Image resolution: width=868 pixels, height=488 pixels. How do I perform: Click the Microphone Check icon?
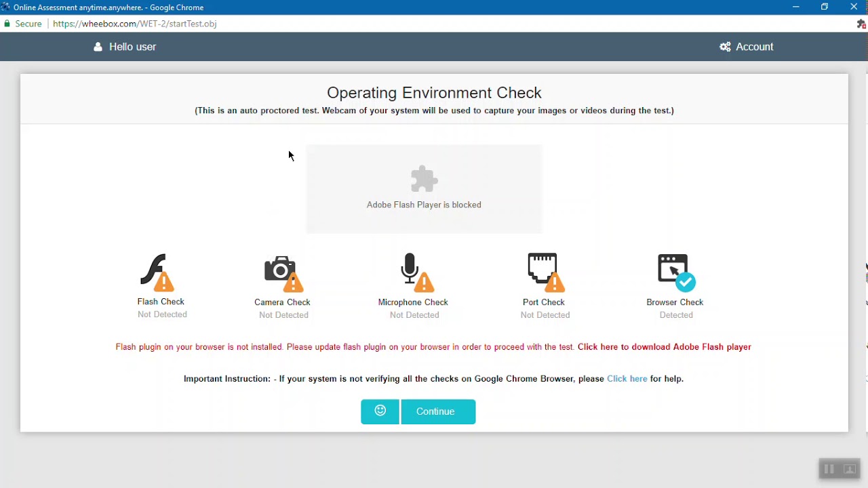point(416,272)
